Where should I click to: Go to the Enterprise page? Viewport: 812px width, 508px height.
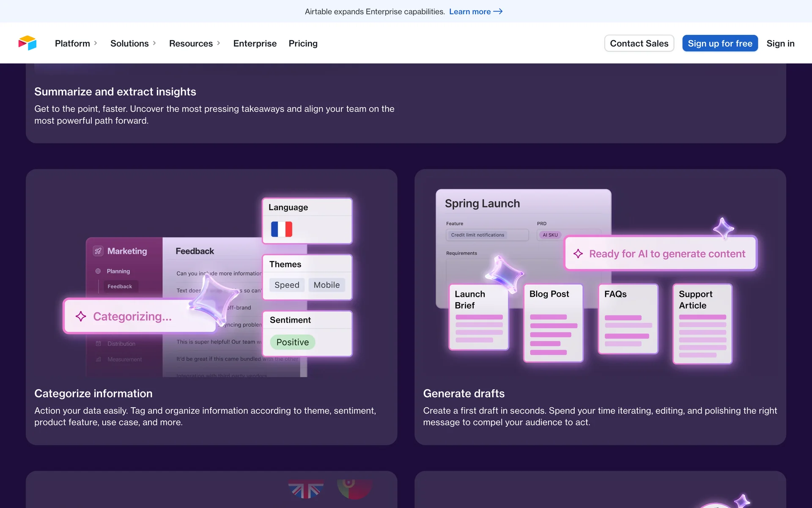(255, 43)
